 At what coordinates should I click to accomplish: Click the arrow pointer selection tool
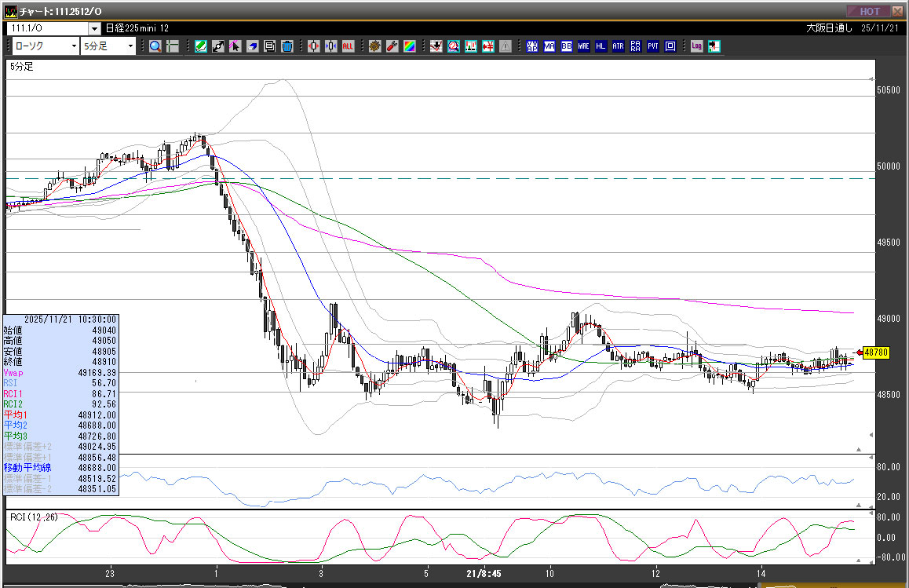click(x=235, y=46)
